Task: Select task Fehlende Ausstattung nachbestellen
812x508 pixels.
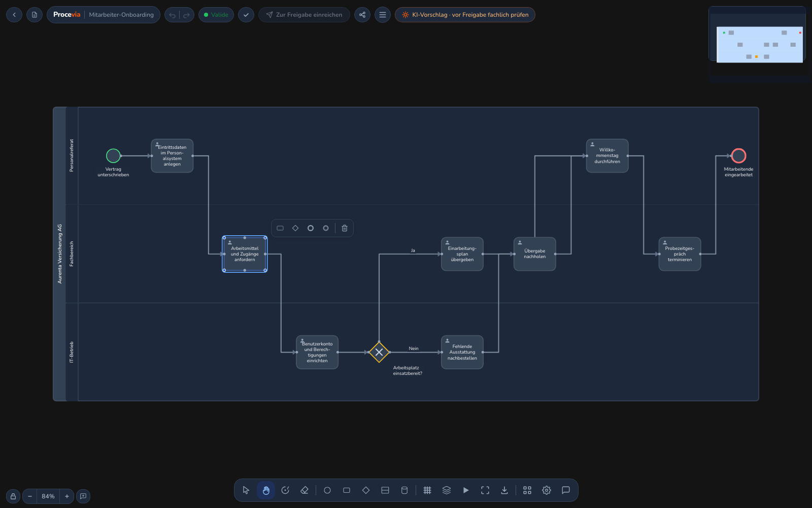Action: [x=462, y=352]
